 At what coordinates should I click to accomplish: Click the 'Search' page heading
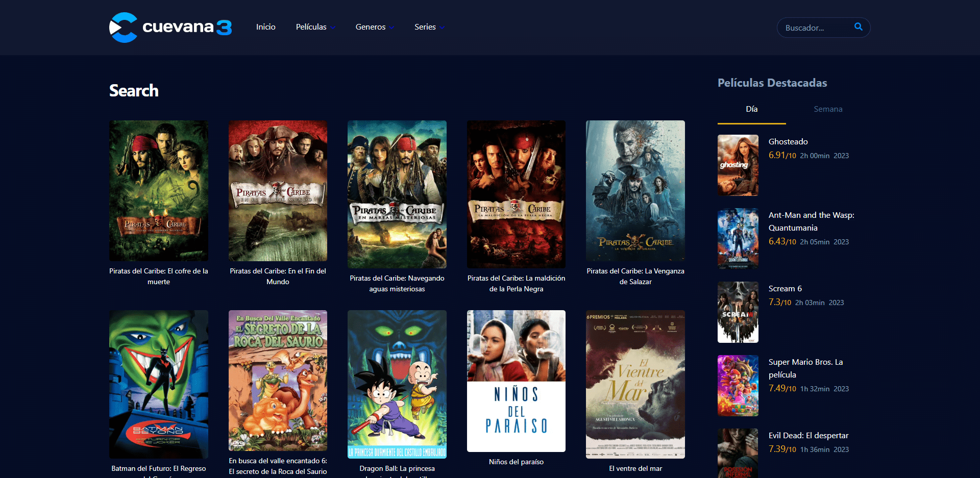coord(134,91)
